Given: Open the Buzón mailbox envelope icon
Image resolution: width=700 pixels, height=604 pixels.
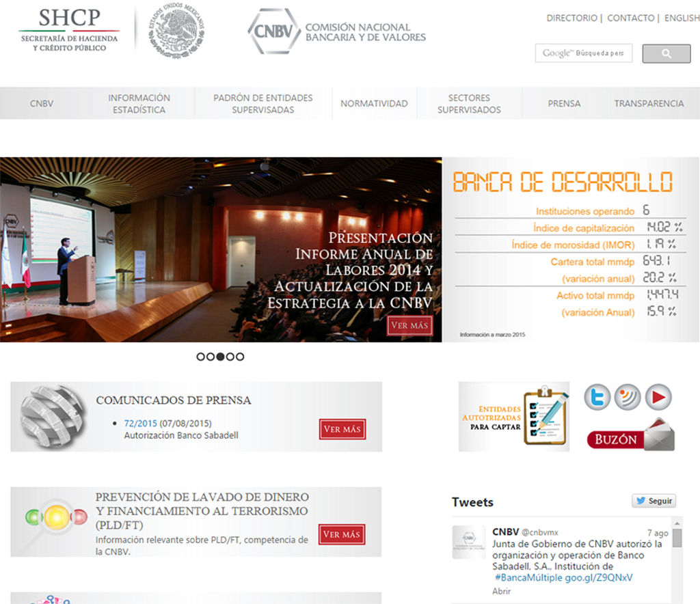Looking at the screenshot, I should tap(632, 435).
